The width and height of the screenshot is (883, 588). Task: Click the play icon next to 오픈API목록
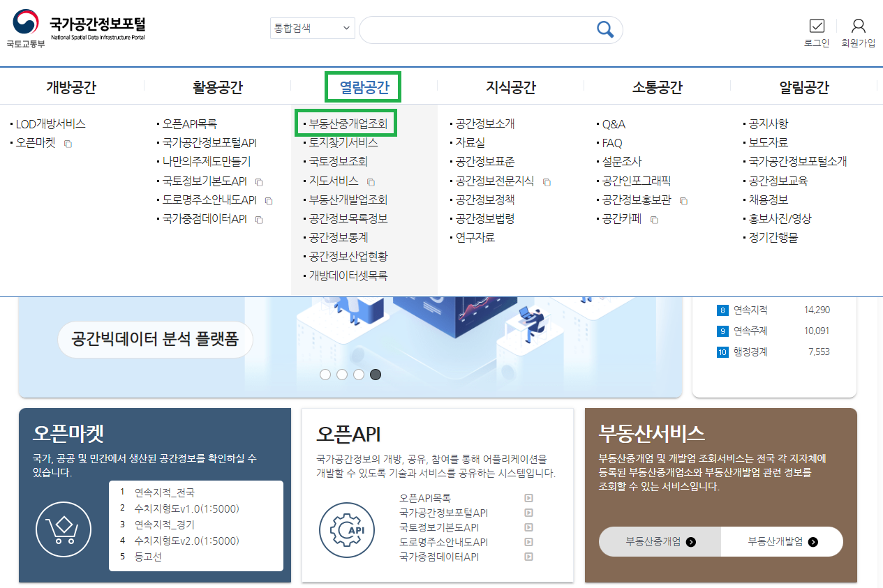pos(528,498)
